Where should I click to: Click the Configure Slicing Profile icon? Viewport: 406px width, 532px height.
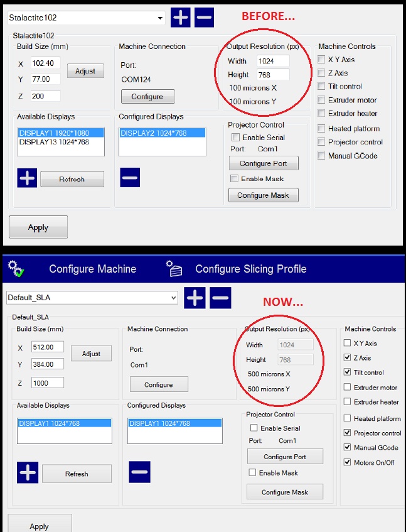tap(174, 269)
